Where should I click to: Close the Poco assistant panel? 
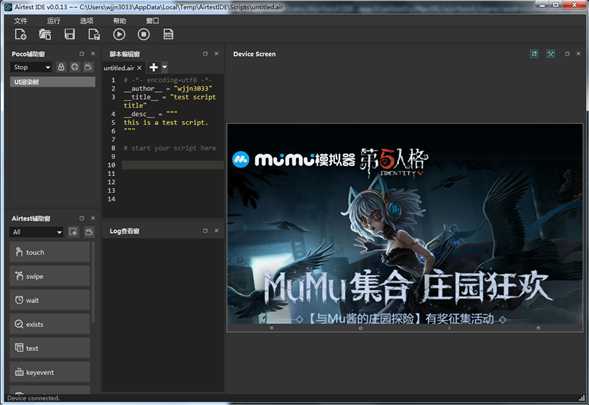pos(93,54)
